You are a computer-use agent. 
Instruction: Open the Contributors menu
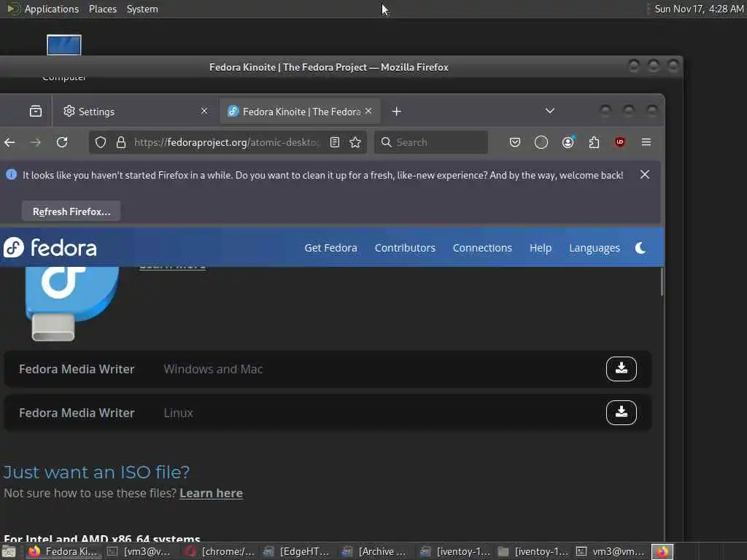[405, 248]
